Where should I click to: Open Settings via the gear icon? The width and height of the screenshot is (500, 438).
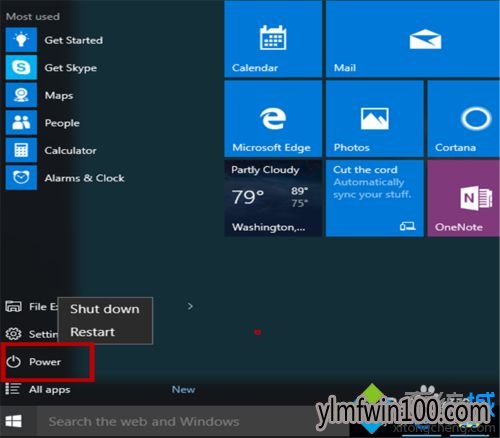click(x=13, y=334)
